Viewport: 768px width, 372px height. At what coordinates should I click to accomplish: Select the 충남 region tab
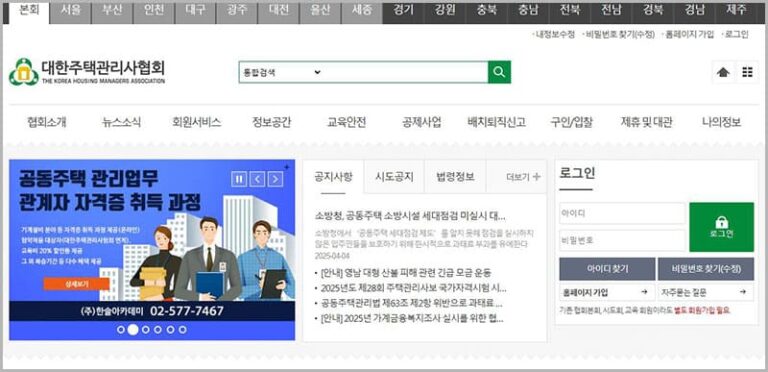[x=528, y=12]
